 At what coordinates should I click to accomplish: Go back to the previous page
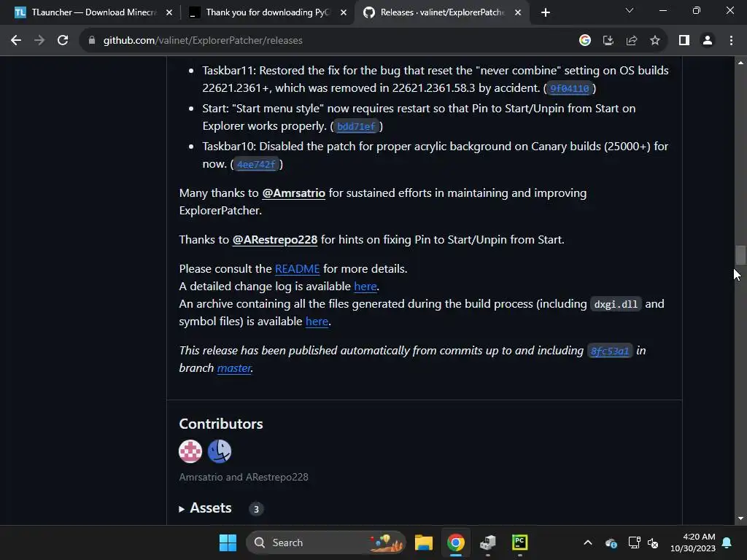(16, 41)
